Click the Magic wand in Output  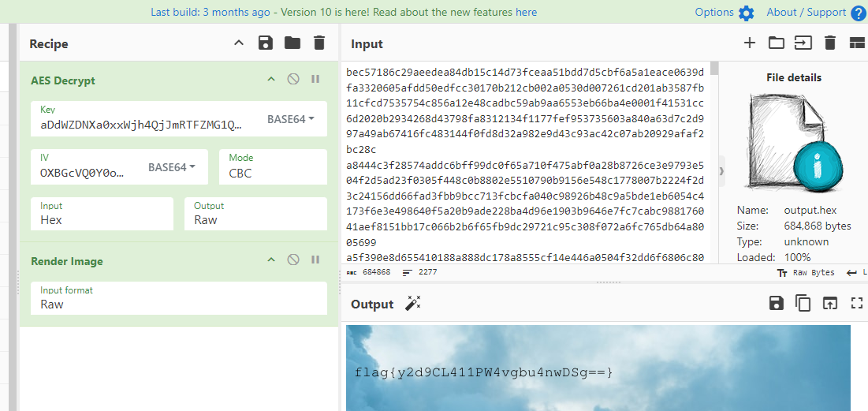pos(412,304)
